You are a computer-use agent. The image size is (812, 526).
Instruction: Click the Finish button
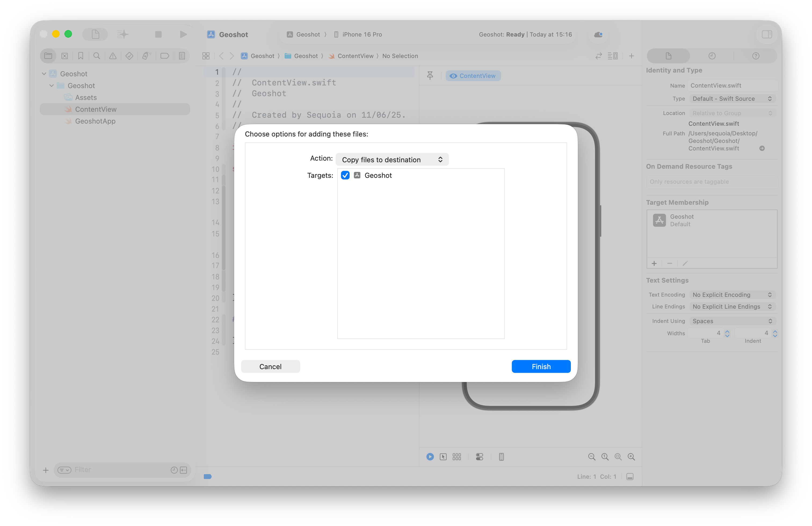541,366
